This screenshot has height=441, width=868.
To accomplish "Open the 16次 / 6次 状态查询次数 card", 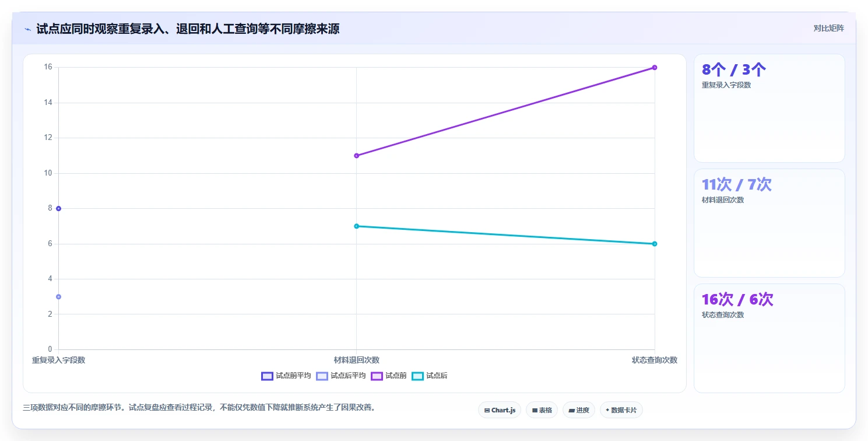I will pos(769,338).
